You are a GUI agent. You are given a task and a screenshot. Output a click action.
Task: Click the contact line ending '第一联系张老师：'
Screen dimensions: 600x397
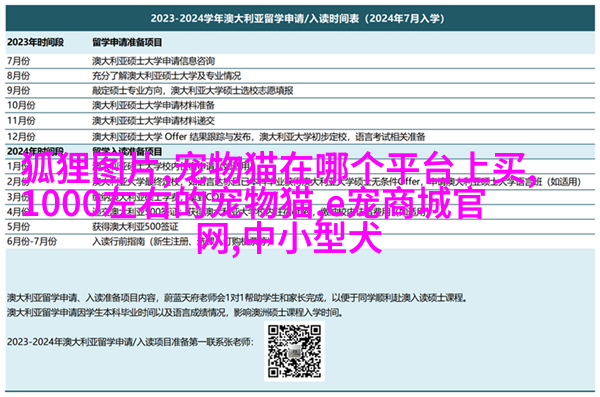pyautogui.click(x=130, y=342)
